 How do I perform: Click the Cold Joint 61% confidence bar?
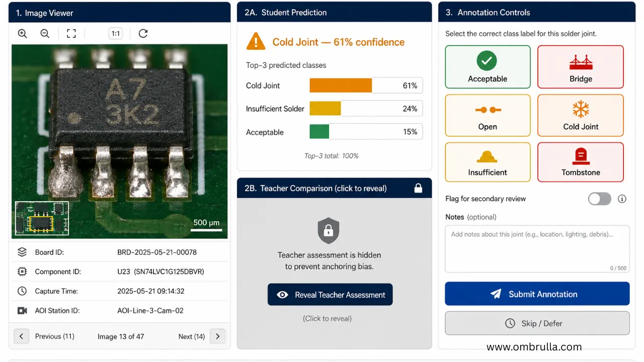coord(366,85)
